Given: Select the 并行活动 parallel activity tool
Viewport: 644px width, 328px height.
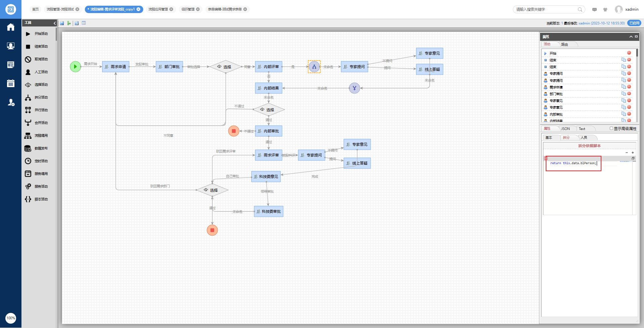Looking at the screenshot, I should coord(37,110).
